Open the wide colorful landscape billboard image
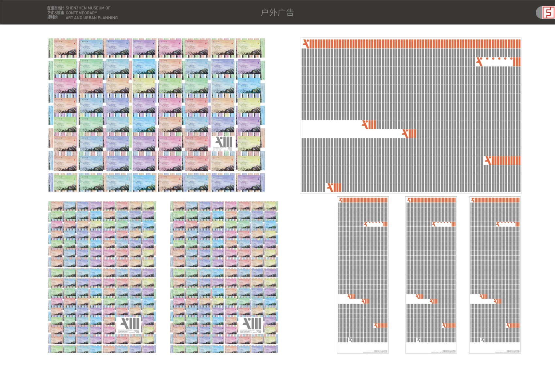 [157, 115]
